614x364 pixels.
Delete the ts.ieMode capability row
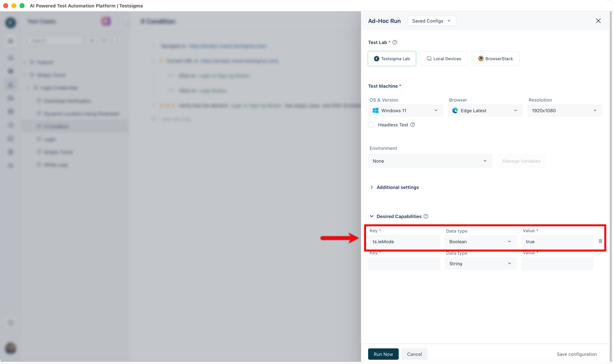(x=600, y=241)
